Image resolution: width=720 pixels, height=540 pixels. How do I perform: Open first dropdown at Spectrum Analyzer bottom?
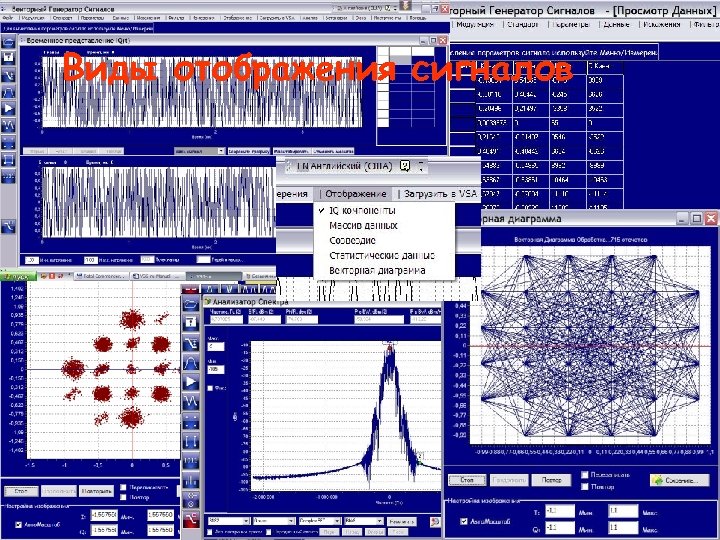tap(228, 521)
